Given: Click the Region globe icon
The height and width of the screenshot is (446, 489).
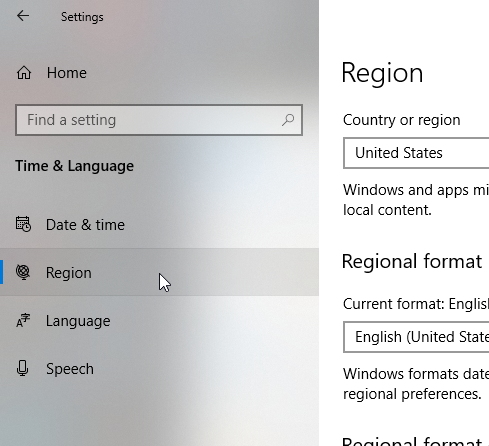Looking at the screenshot, I should pyautogui.click(x=23, y=272).
